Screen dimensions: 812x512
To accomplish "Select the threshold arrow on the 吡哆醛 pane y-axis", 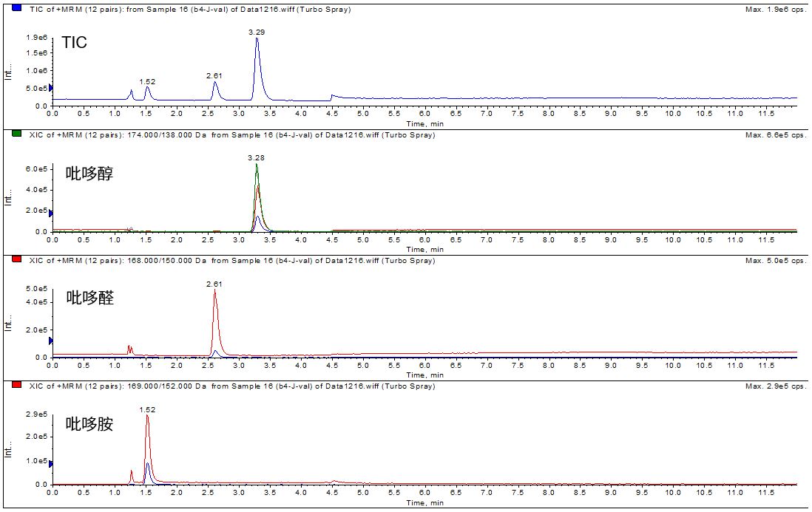I will 51,341.
